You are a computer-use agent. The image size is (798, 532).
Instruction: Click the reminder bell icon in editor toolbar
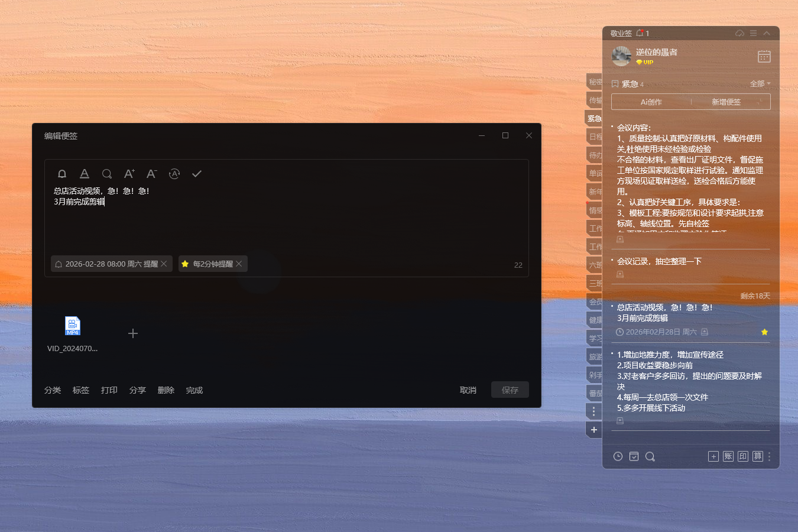tap(62, 174)
